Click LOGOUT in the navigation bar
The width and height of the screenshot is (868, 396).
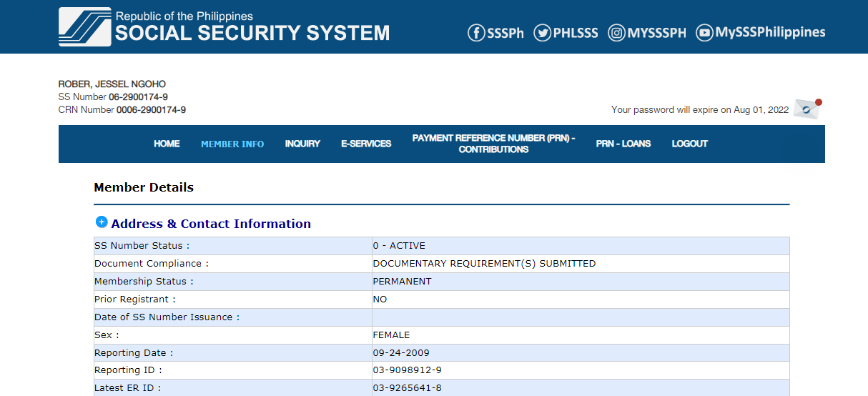click(689, 144)
